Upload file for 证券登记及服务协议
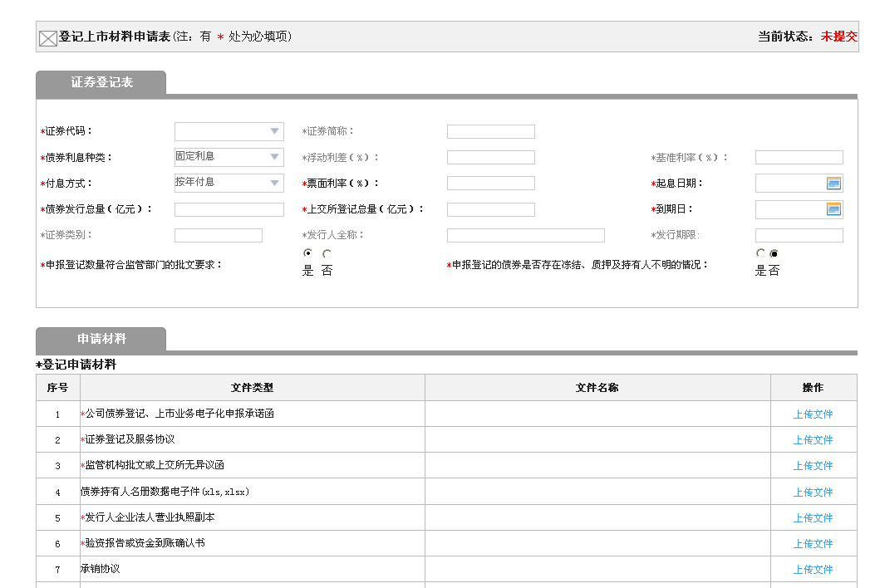Viewport: 880px width, 588px height. tap(813, 440)
